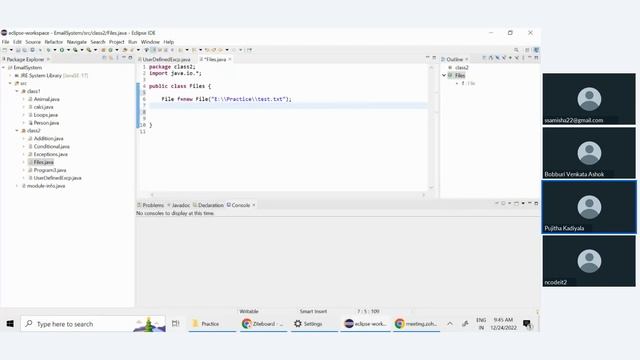Click the green Run toolbar icon
The image size is (640, 360).
[62, 50]
